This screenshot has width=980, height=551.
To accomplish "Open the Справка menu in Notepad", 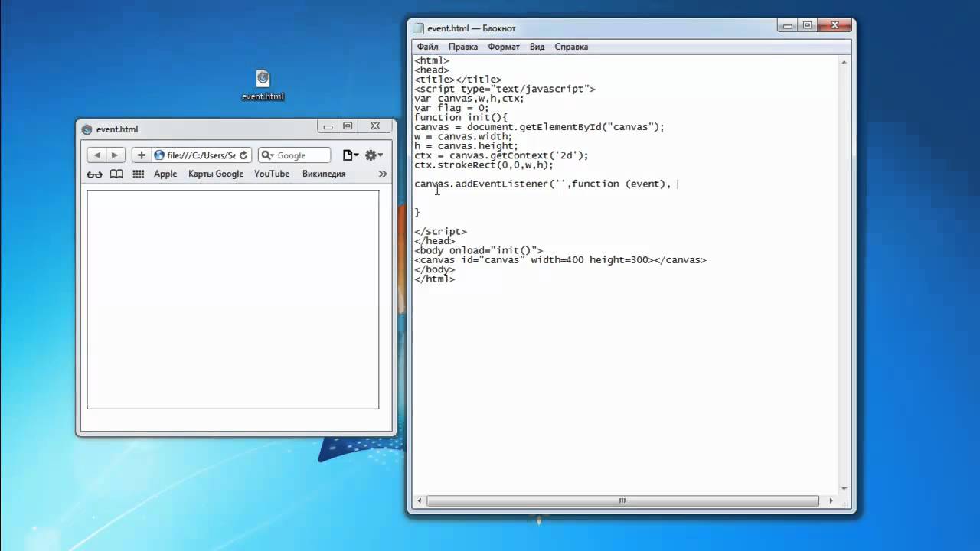I will tap(571, 47).
